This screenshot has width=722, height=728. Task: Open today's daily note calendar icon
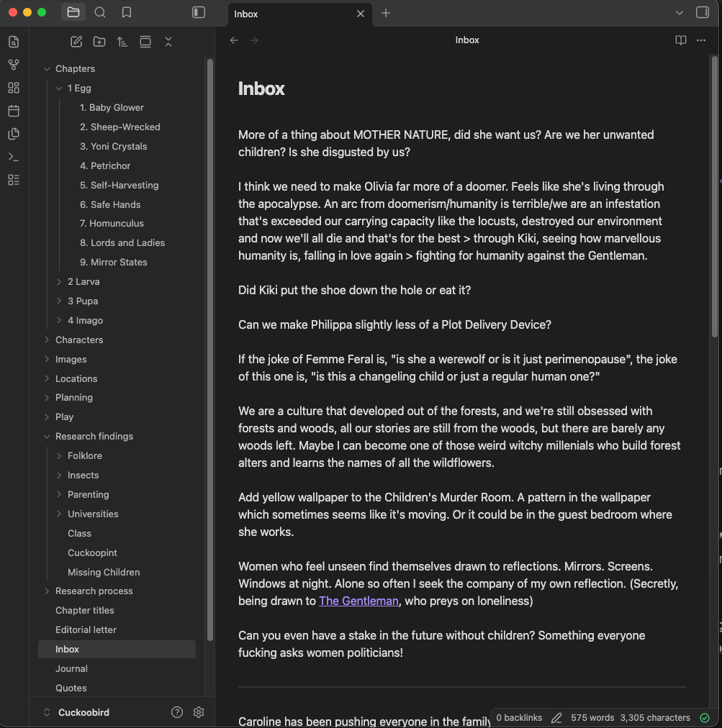point(14,111)
